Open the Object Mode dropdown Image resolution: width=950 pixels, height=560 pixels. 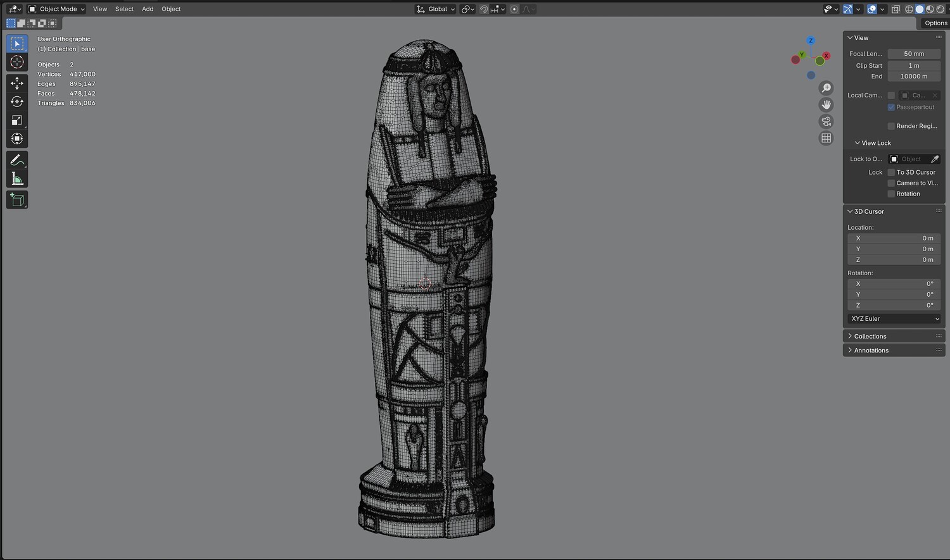(x=56, y=9)
